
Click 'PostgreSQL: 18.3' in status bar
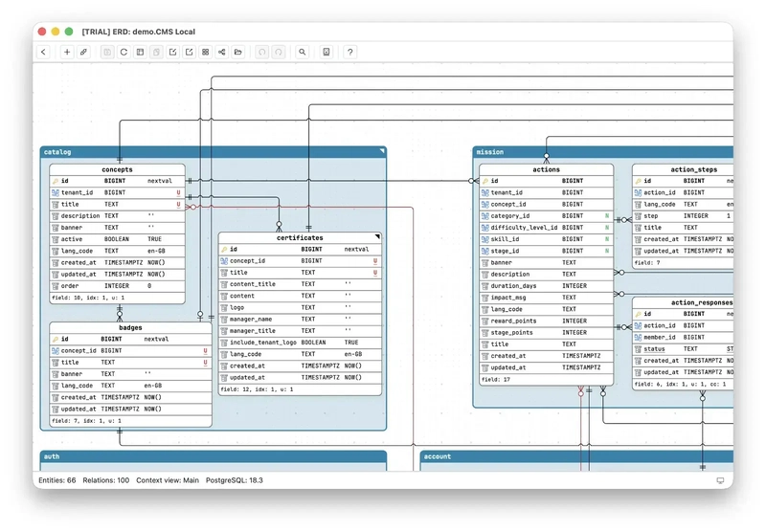pos(234,480)
